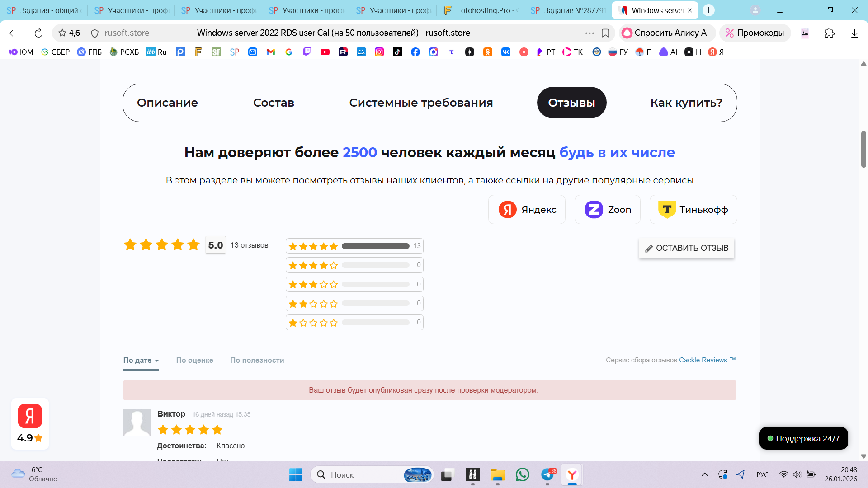Switch to the 'Описание' tab
Image resolution: width=868 pixels, height=488 pixels.
tap(167, 103)
